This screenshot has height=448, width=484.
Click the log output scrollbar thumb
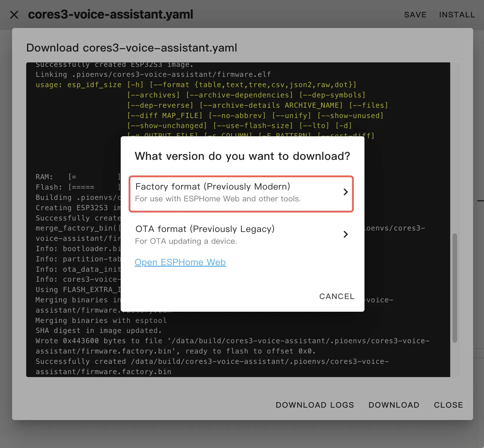[x=455, y=288]
